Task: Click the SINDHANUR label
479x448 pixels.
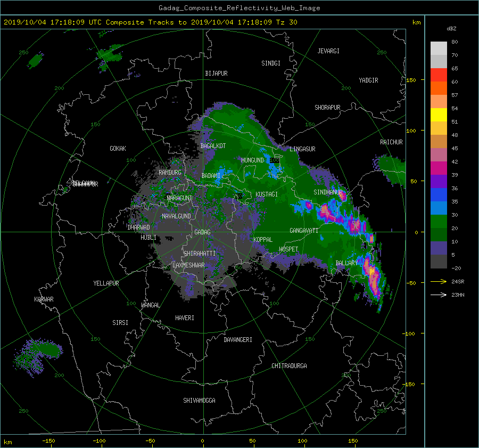Action: (x=328, y=192)
